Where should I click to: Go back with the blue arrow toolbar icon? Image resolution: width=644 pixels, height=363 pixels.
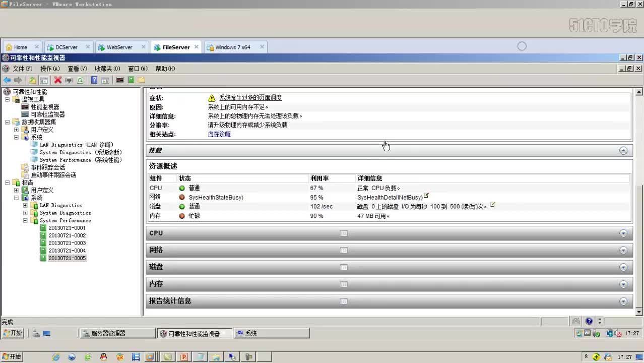click(7, 80)
